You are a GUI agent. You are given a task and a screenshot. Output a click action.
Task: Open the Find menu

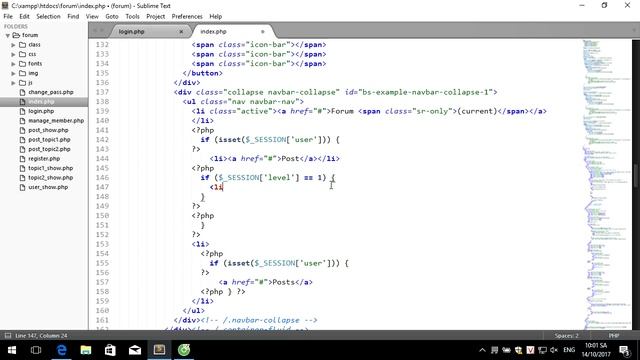pos(73,17)
